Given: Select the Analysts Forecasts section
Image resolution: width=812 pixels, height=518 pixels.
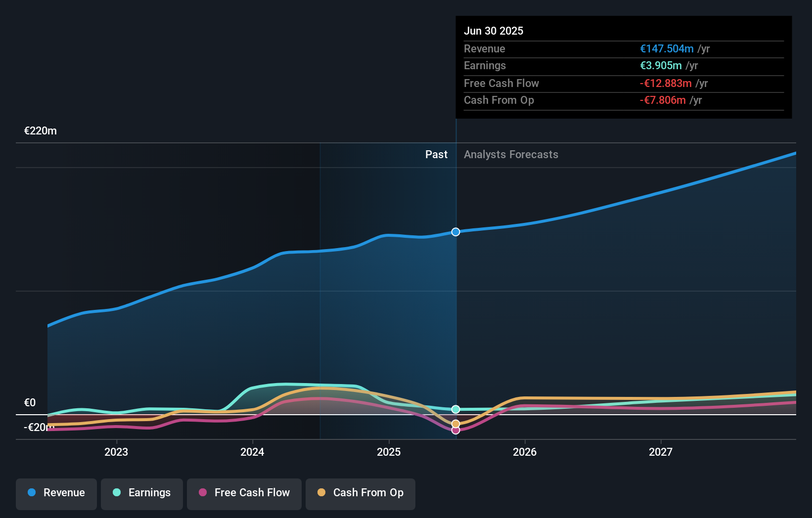Looking at the screenshot, I should click(511, 154).
